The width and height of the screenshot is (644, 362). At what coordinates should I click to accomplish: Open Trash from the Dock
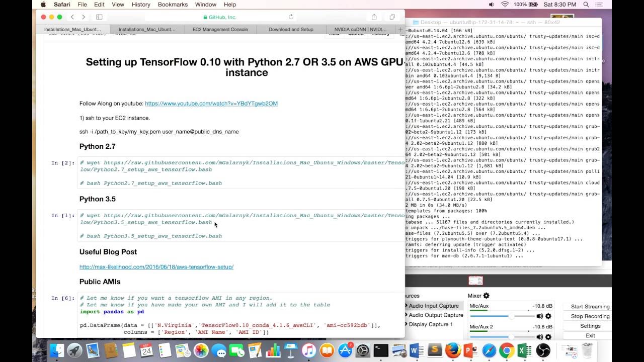(587, 350)
